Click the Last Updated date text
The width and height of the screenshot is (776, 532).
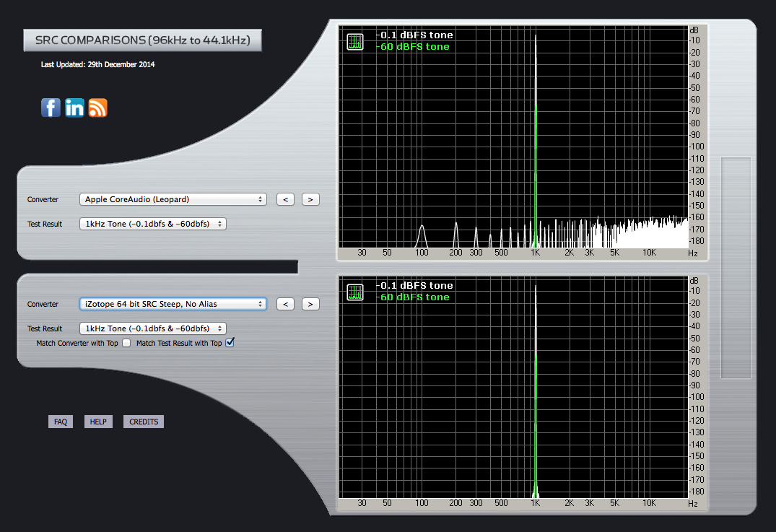click(x=97, y=64)
